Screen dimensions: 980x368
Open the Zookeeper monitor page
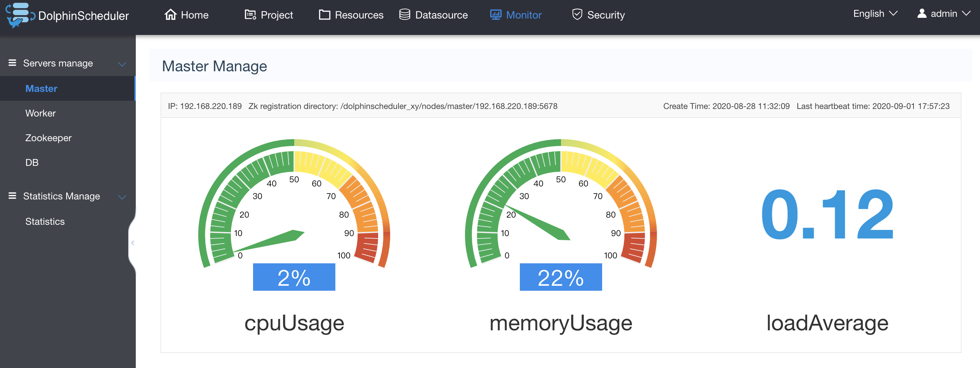(48, 138)
